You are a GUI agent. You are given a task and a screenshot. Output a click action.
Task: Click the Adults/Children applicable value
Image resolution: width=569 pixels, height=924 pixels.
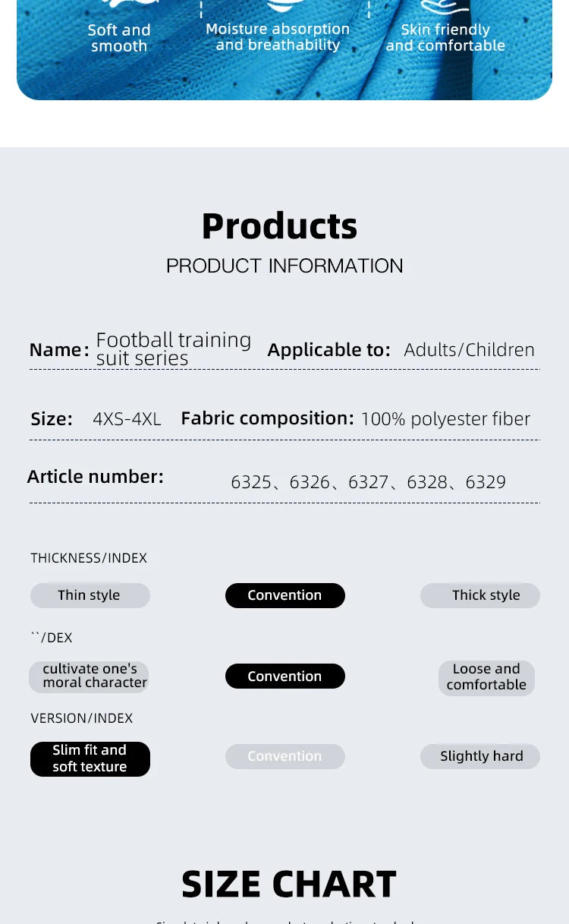tap(469, 349)
